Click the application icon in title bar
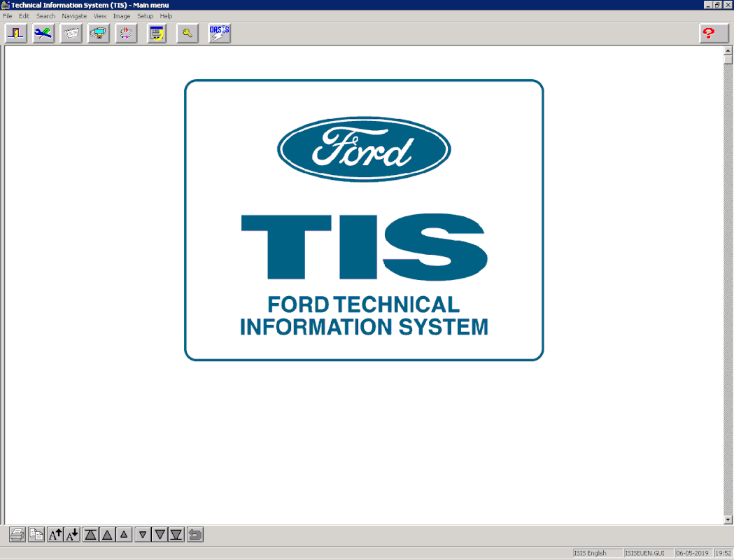This screenshot has width=734, height=560. pos(5,5)
